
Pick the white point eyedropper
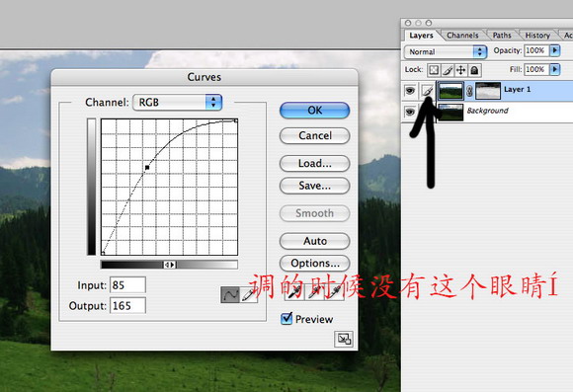[334, 292]
